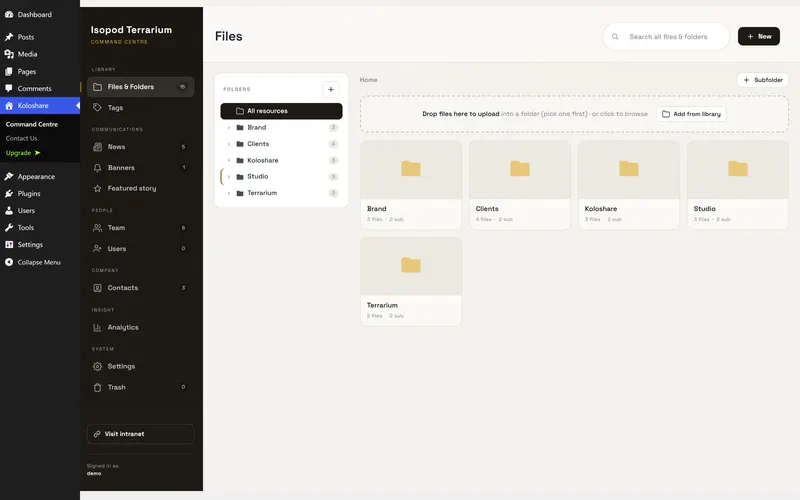
Task: Open the Brand folder card
Action: coord(411,185)
